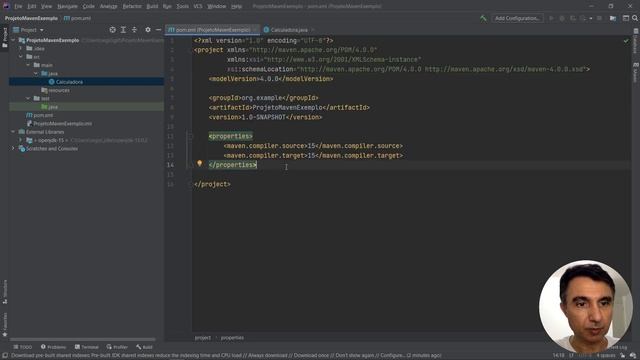Viewport: 640px width, 360px height.
Task: Click the Build Project hammer icon
Action: 483,18
